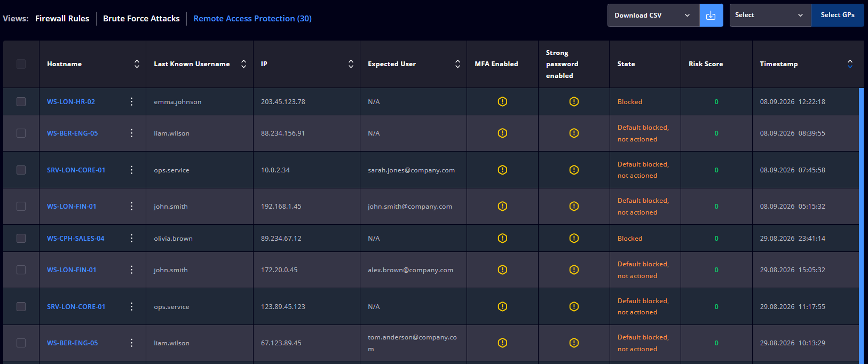This screenshot has width=868, height=364.
Task: Check the box for IP 172.20.0.45 row
Action: pyautogui.click(x=21, y=270)
